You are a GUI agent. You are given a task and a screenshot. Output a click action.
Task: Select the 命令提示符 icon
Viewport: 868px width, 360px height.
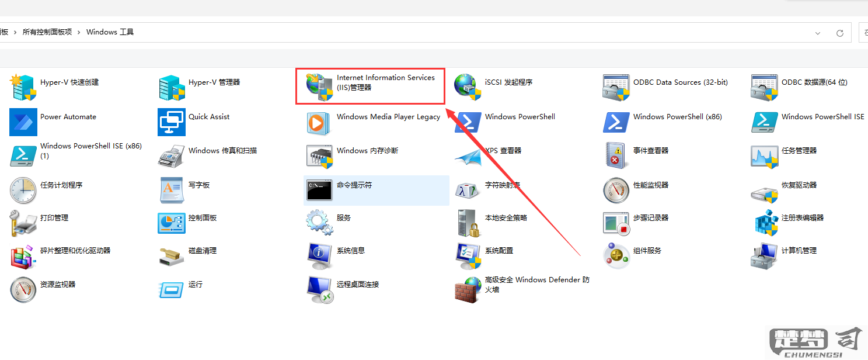point(320,191)
